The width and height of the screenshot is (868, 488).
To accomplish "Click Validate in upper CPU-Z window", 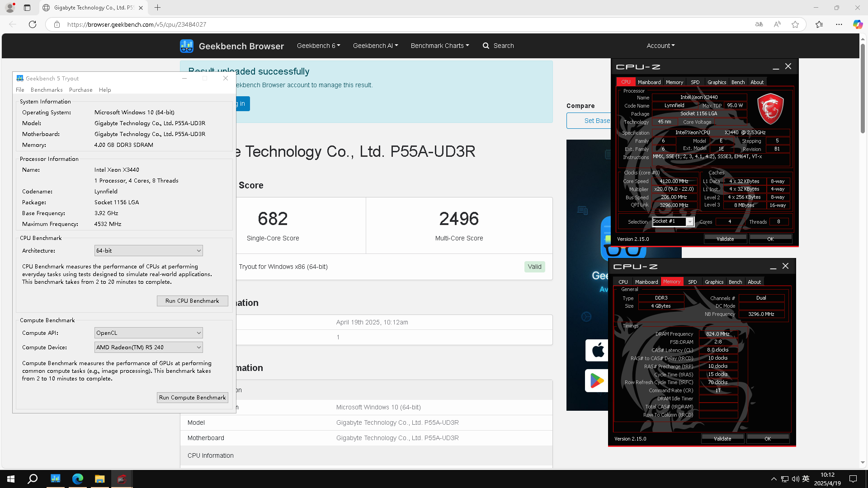I will pos(725,239).
